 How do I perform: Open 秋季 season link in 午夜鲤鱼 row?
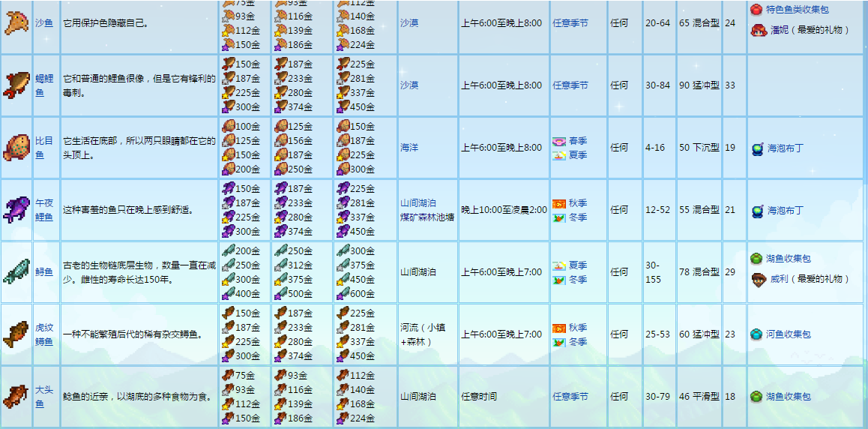pyautogui.click(x=578, y=203)
